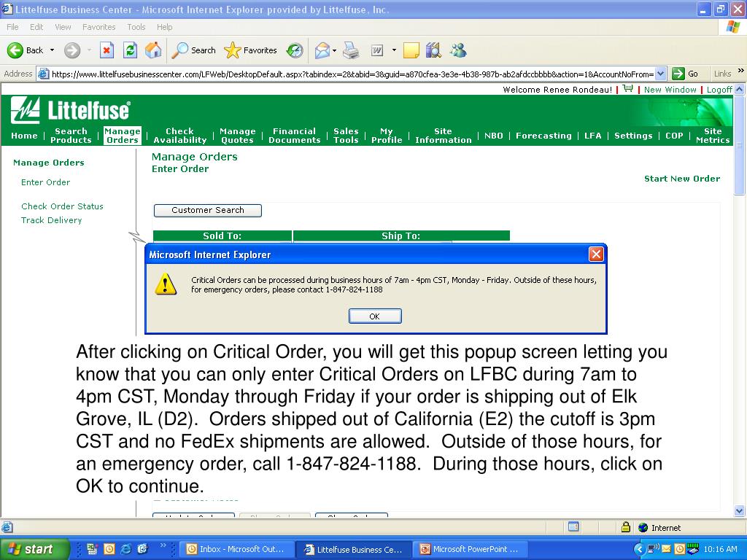
Task: Go to the Home site tab
Action: click(24, 136)
